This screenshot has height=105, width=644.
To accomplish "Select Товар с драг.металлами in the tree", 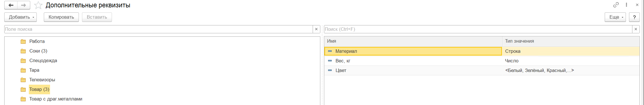I will [x=56, y=99].
